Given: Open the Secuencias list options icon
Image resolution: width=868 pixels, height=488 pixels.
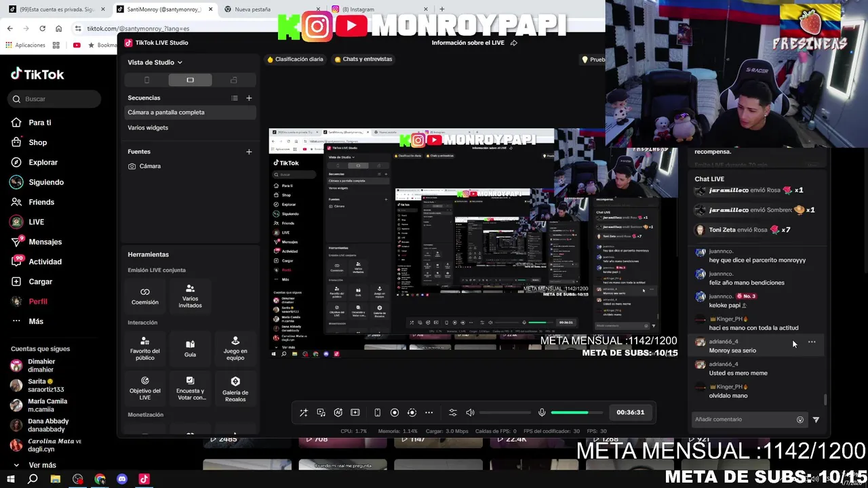Looking at the screenshot, I should (x=235, y=98).
